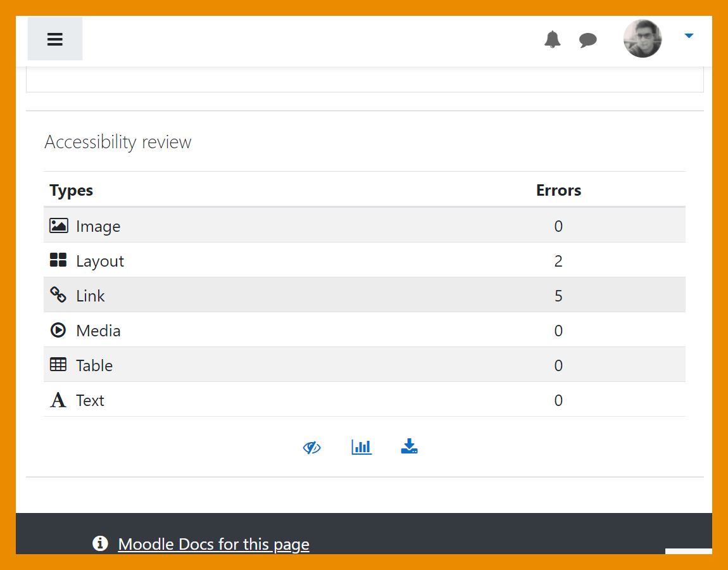Click the Image type icon
Screen dimensions: 728x570
(58, 225)
